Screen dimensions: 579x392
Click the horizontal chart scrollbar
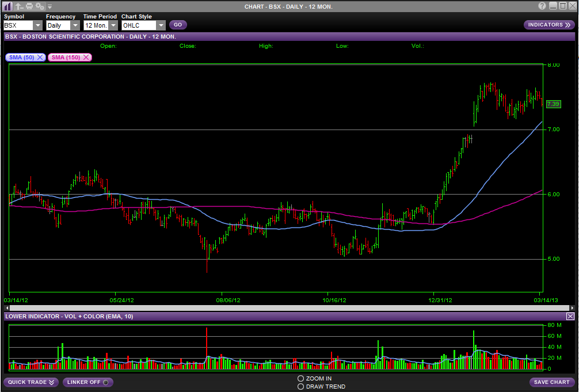click(276, 308)
